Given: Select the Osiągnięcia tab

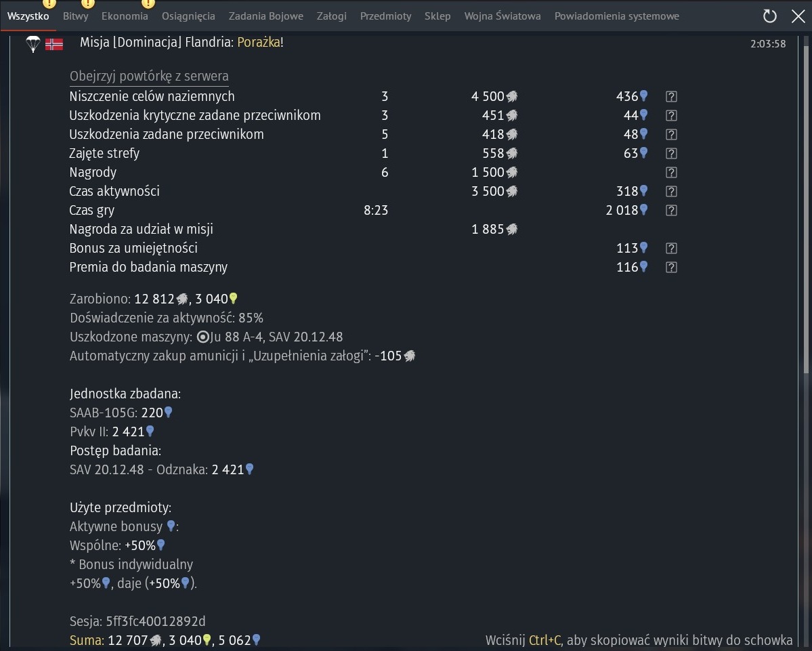Looking at the screenshot, I should click(188, 16).
